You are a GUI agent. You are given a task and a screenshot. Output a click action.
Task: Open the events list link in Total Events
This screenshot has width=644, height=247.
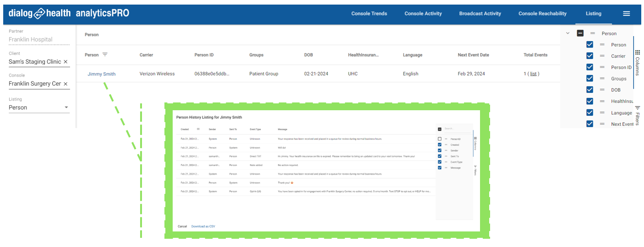533,74
